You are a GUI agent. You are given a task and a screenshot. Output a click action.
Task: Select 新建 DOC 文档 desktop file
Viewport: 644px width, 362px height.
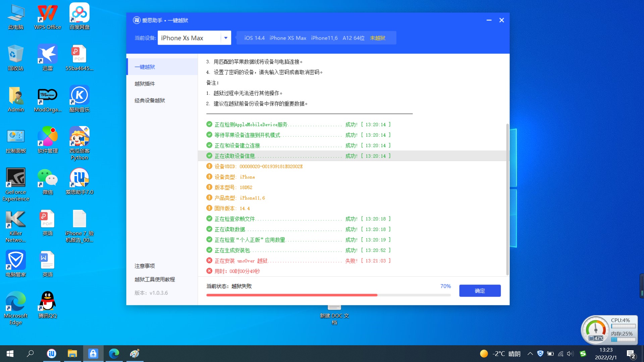tap(334, 315)
